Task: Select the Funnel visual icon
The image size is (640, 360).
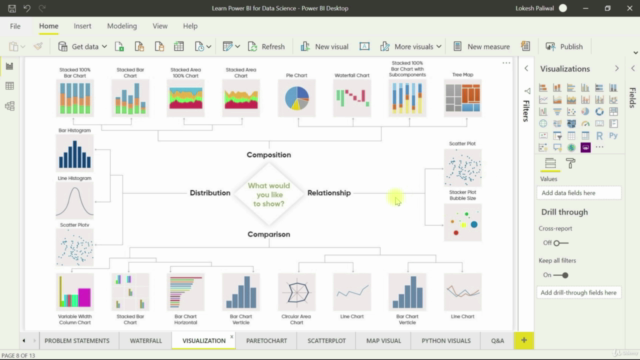Action: [557, 111]
